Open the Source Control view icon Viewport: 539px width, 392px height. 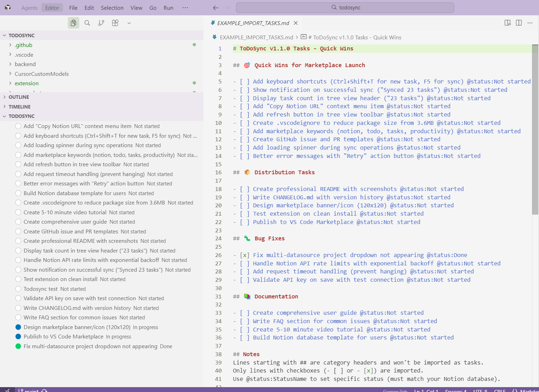[x=101, y=23]
